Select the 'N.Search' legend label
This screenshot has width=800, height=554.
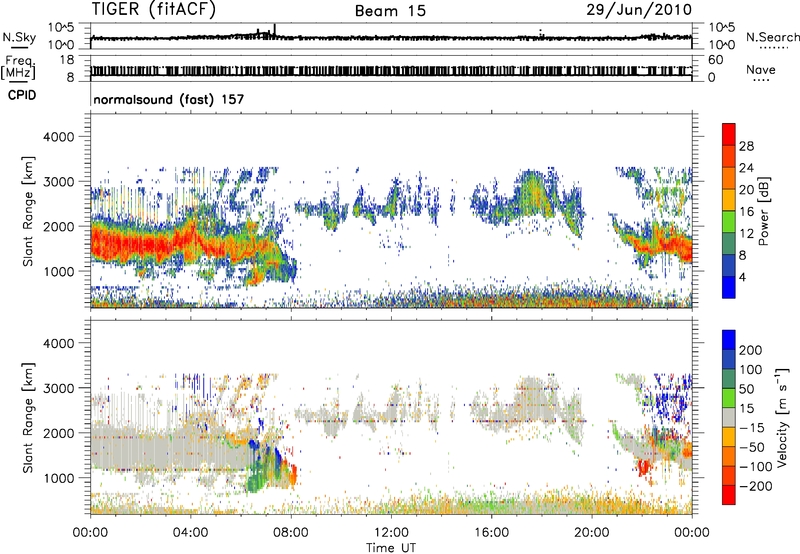coord(772,37)
